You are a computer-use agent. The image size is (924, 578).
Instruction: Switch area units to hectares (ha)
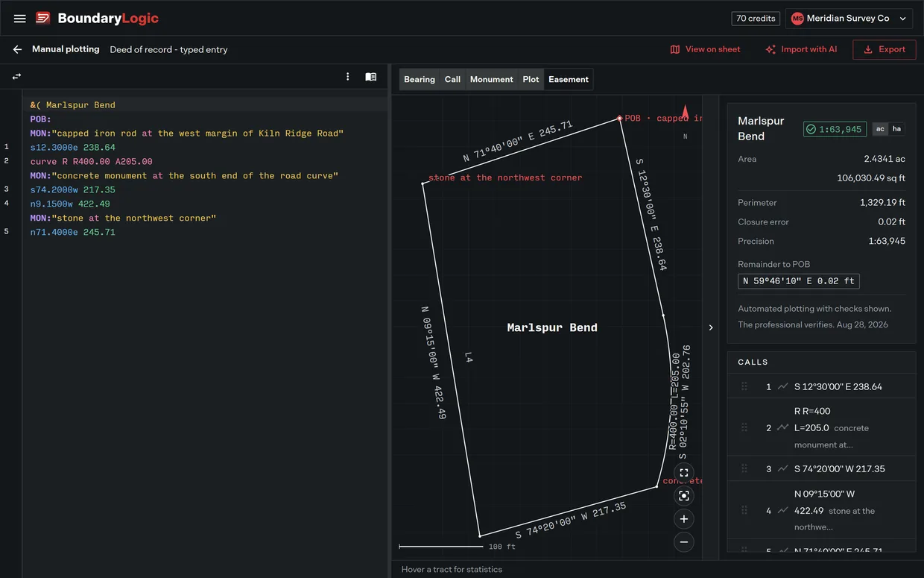pyautogui.click(x=896, y=129)
